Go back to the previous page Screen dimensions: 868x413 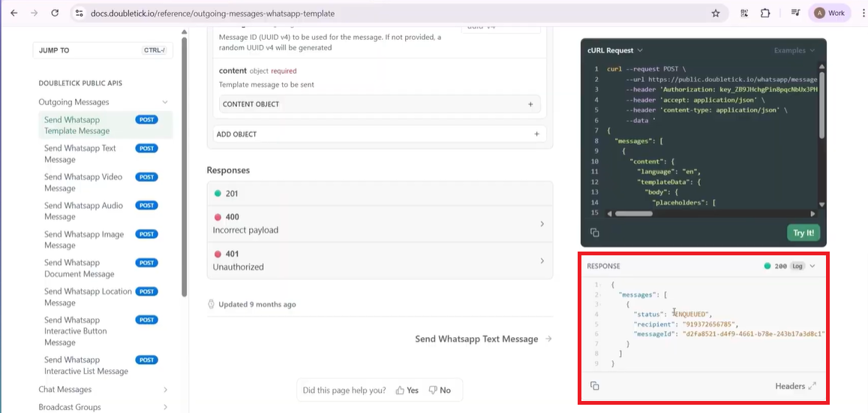14,13
